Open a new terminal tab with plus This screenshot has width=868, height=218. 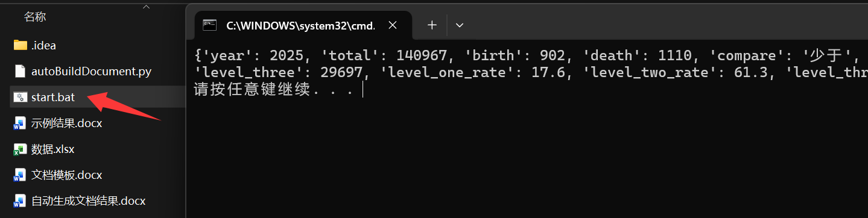click(432, 25)
